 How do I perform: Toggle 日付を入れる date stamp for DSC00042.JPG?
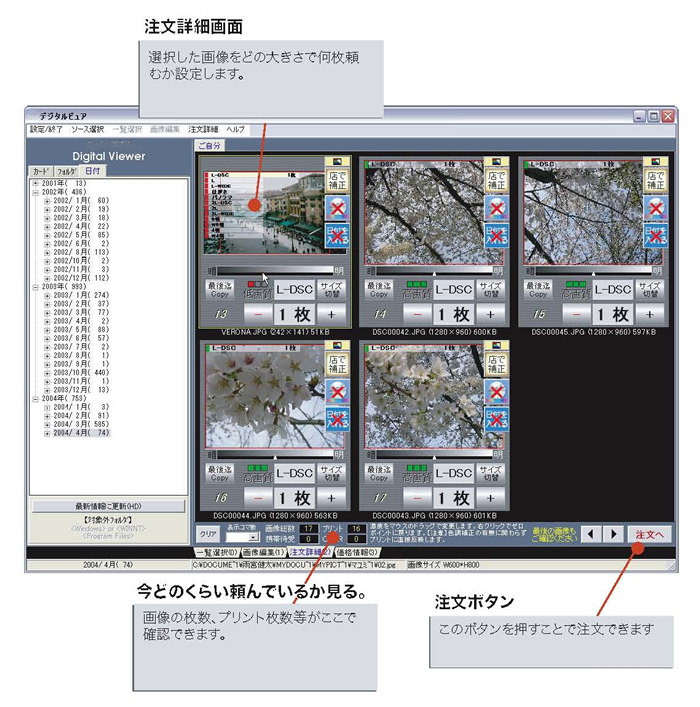click(x=497, y=235)
